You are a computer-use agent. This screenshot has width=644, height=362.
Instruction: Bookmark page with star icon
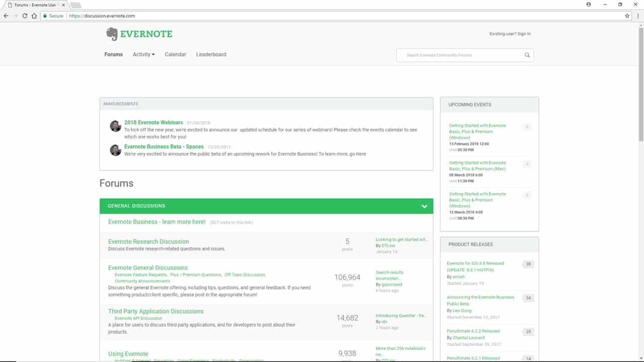click(x=627, y=16)
